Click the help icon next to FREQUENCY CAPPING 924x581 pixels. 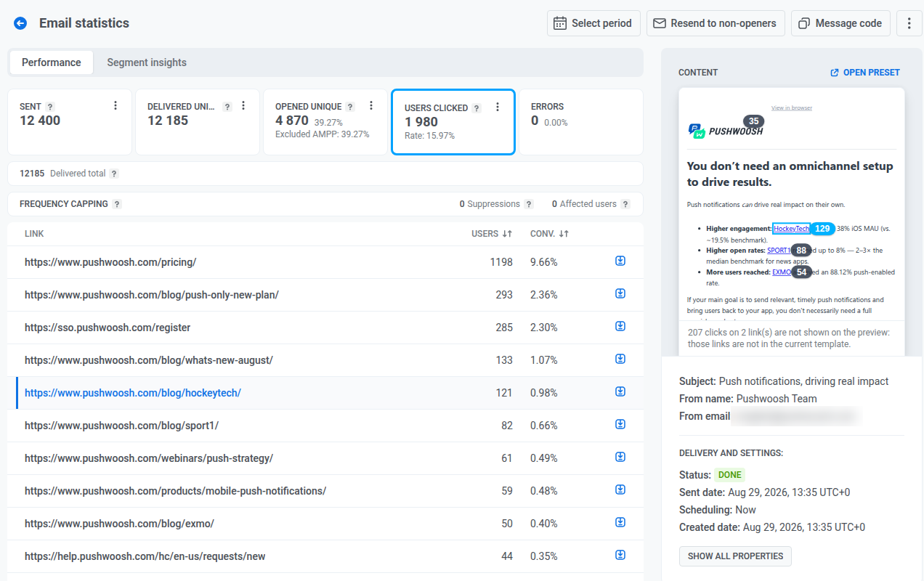click(x=117, y=204)
